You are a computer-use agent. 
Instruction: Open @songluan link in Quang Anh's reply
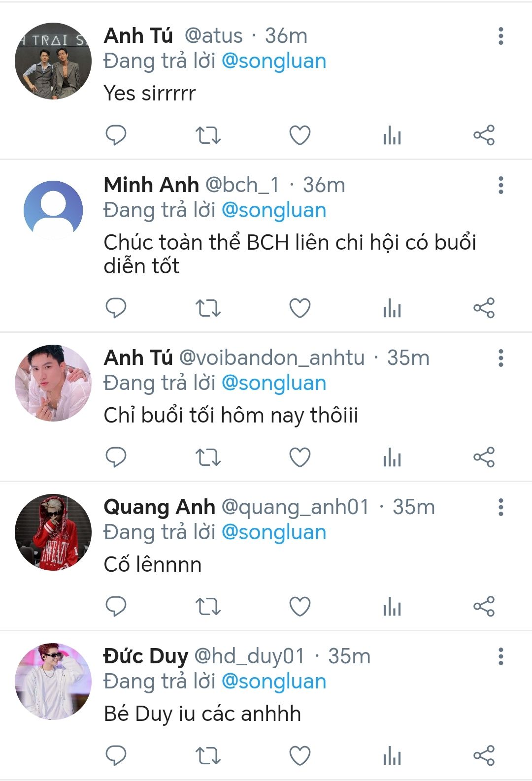click(x=274, y=532)
